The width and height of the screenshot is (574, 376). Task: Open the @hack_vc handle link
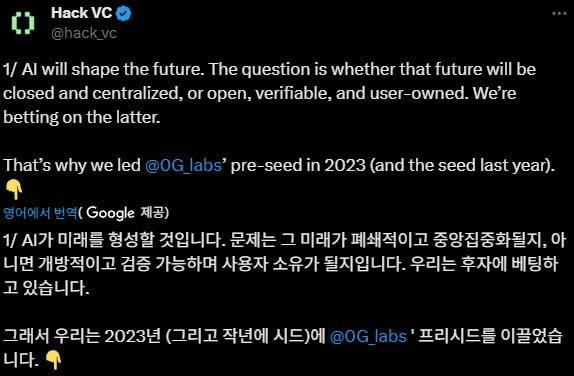click(x=84, y=33)
